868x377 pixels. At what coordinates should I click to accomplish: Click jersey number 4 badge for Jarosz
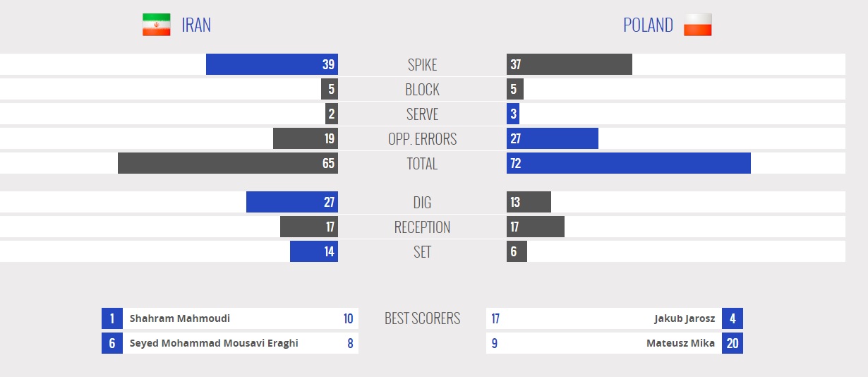pos(733,318)
